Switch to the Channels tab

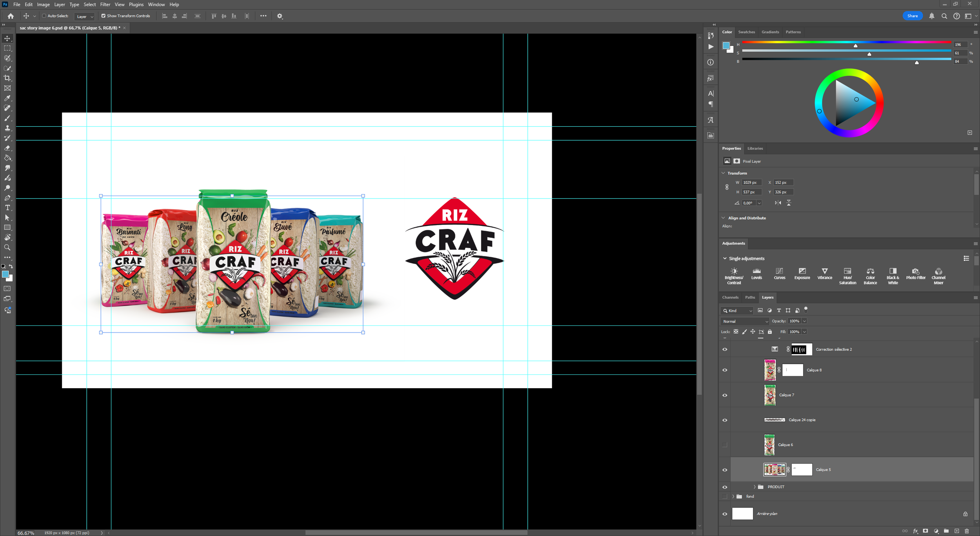tap(730, 297)
